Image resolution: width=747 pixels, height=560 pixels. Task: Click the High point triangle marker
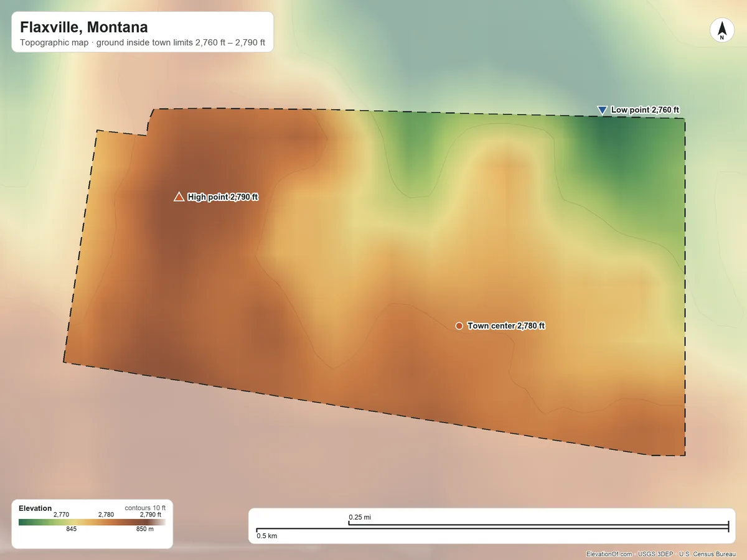(x=179, y=197)
